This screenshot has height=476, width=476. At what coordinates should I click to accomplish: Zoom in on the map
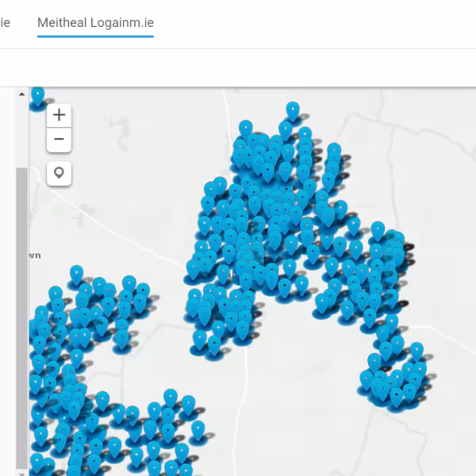(x=59, y=115)
